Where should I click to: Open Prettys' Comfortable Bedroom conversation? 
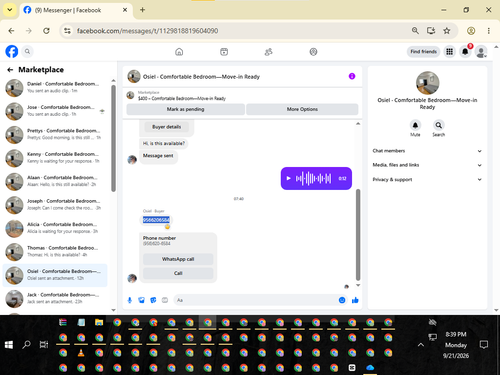(55, 134)
